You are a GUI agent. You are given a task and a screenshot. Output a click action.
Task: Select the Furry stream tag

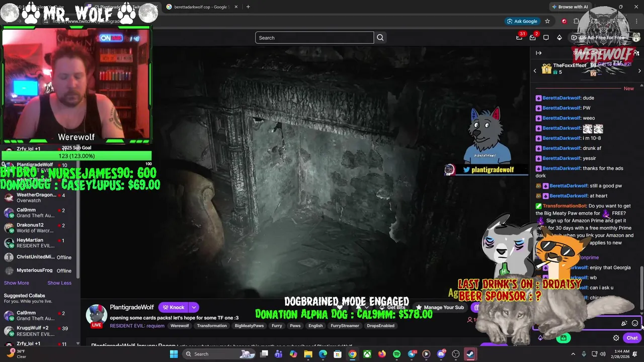point(277,326)
